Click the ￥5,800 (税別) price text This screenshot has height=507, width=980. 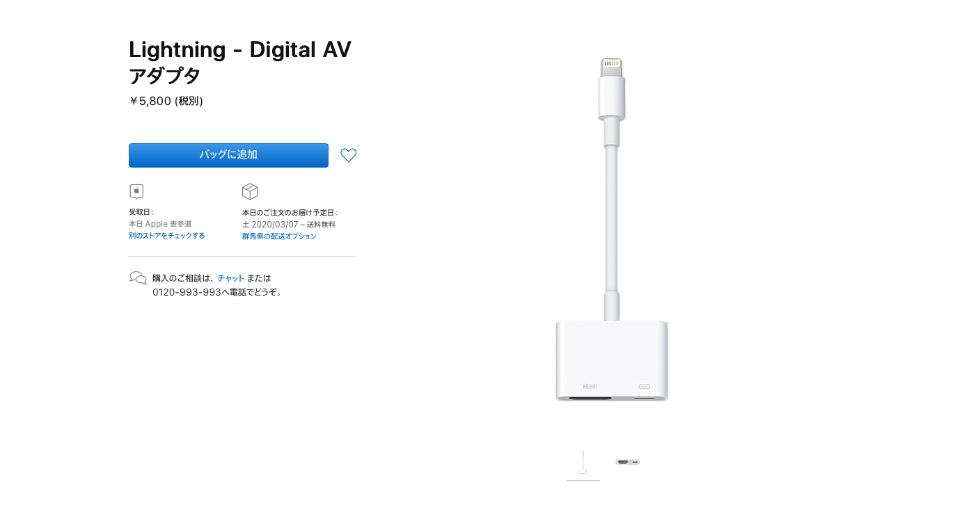(x=166, y=101)
